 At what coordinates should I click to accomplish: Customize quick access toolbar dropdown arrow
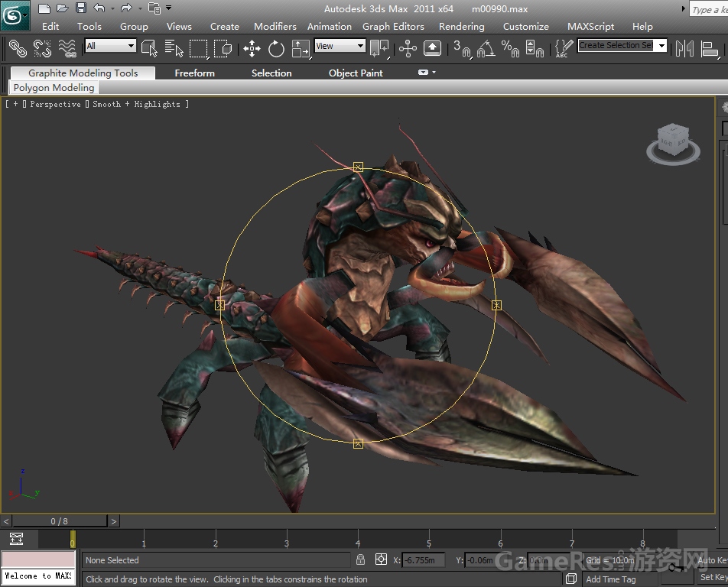(x=168, y=8)
